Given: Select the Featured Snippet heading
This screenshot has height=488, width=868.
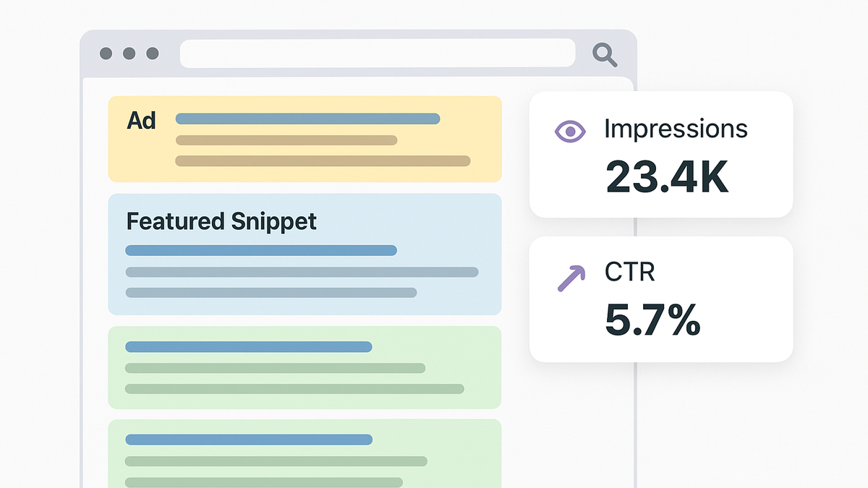Looking at the screenshot, I should (x=221, y=221).
